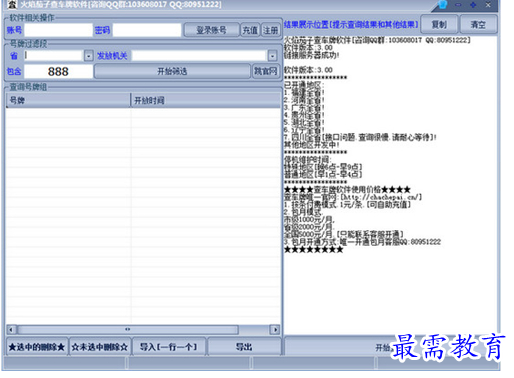Click the 登录账号 login button
The width and height of the screenshot is (514, 378).
coord(211,30)
